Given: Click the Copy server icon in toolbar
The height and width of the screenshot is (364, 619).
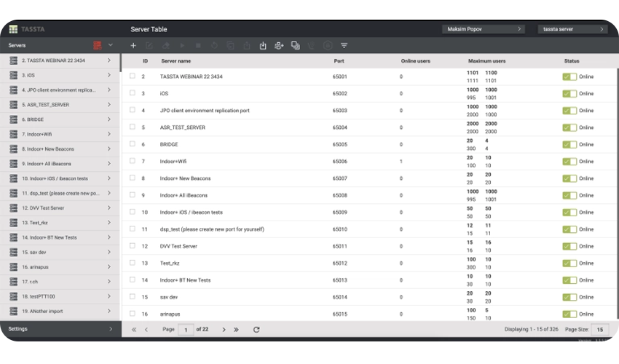Looking at the screenshot, I should click(x=231, y=45).
